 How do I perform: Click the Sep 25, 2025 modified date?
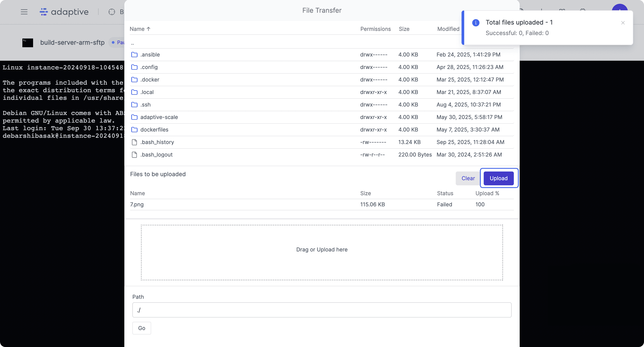470,142
